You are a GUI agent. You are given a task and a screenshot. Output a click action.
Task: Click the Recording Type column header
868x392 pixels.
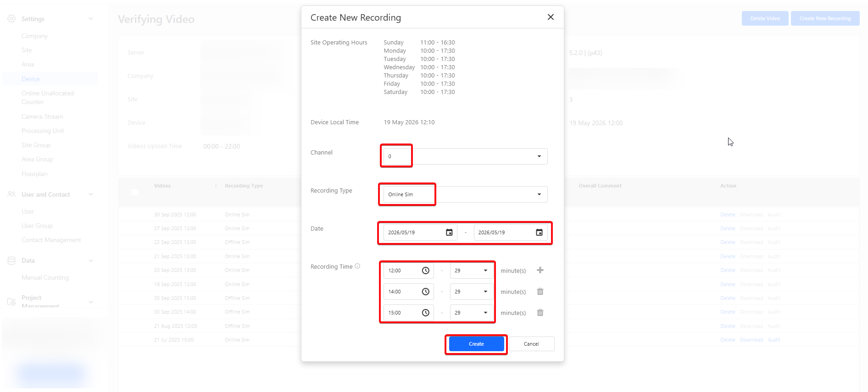pyautogui.click(x=244, y=186)
